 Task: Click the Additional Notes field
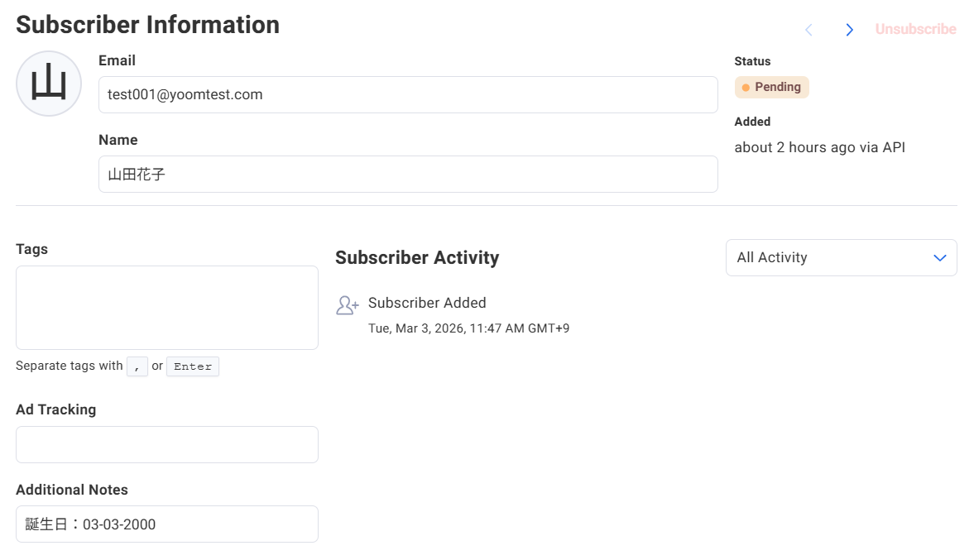pyautogui.click(x=166, y=524)
